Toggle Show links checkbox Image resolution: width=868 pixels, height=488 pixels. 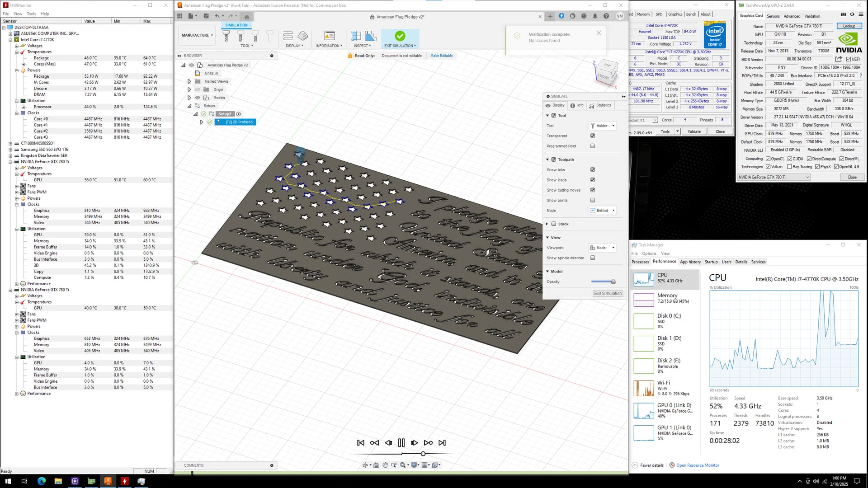(x=593, y=169)
